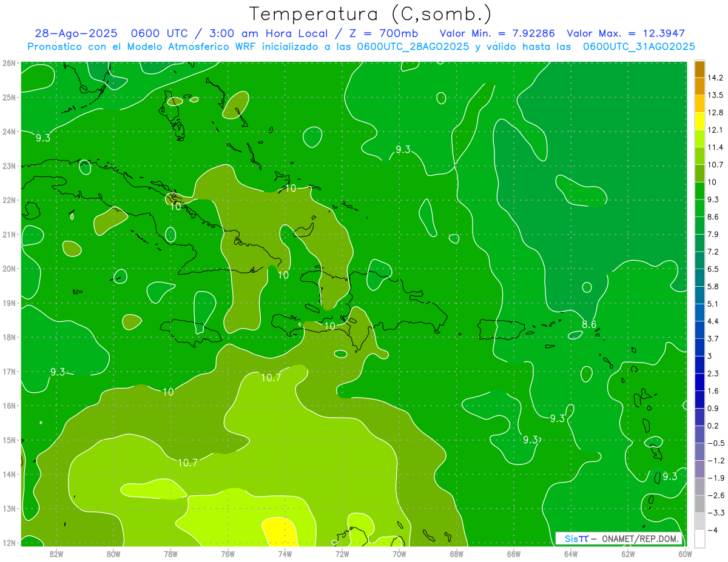This screenshot has height=562, width=728.
Task: Click the colorbar's "7.2" label
Action: pyautogui.click(x=713, y=252)
